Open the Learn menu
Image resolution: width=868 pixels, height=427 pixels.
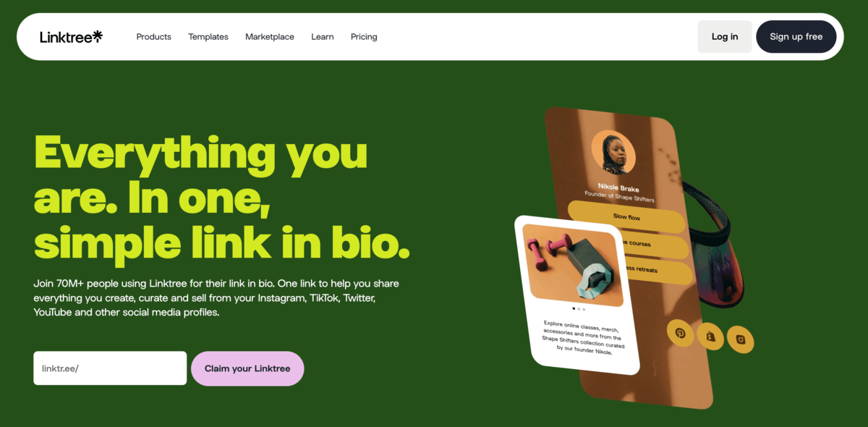(323, 37)
